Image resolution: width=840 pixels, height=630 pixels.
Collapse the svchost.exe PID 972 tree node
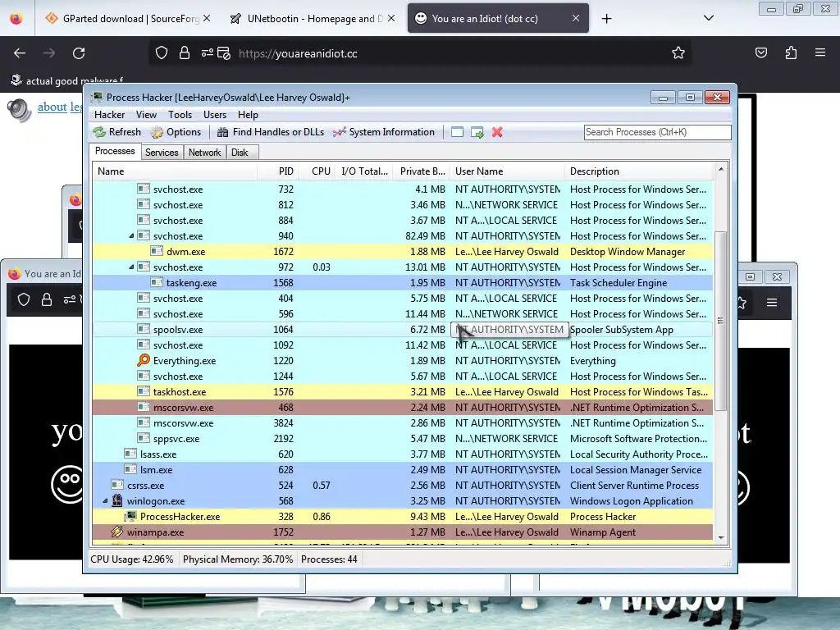pyautogui.click(x=131, y=267)
